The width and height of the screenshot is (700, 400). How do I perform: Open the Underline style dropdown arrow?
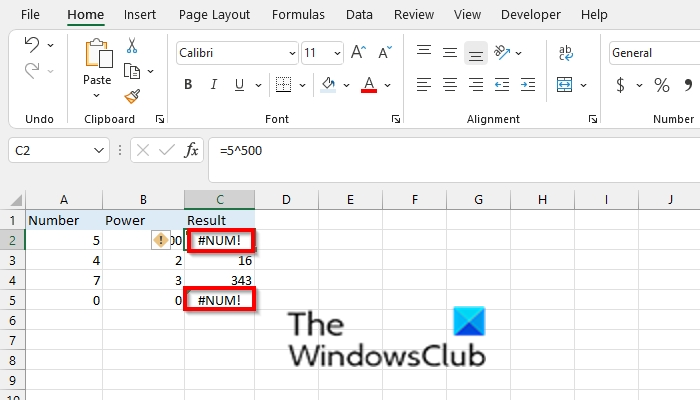tap(258, 85)
